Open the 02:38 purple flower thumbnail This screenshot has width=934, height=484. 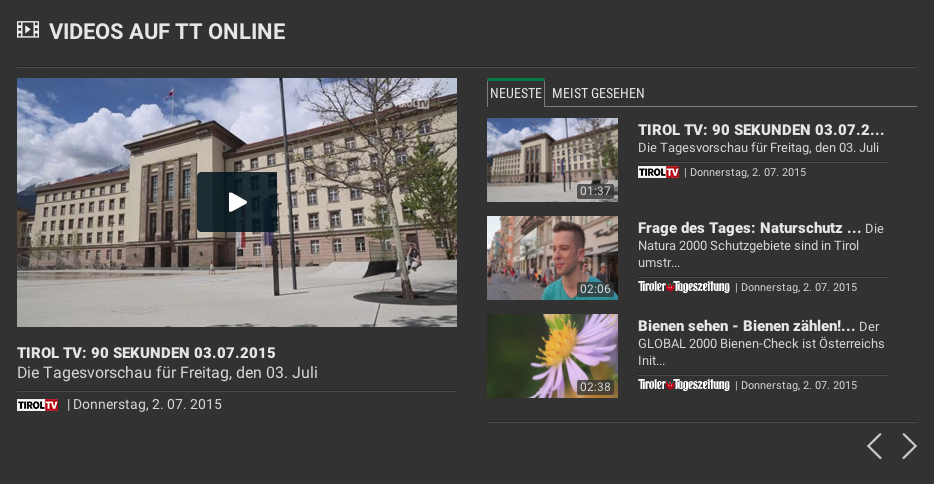(552, 356)
